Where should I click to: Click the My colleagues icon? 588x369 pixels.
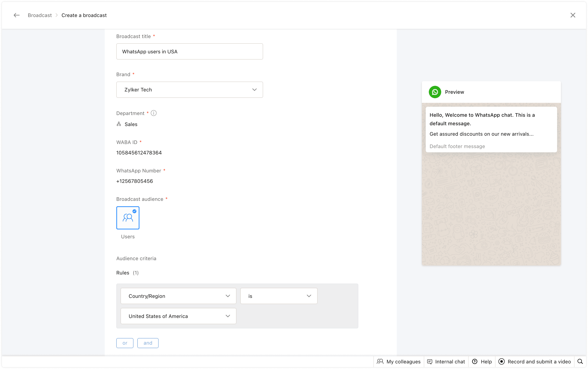coord(380,361)
